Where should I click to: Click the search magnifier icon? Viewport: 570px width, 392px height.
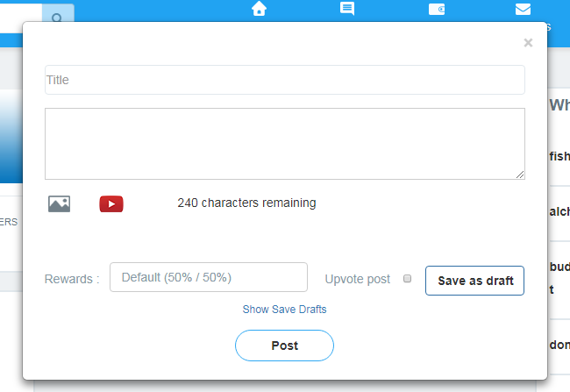click(x=58, y=17)
